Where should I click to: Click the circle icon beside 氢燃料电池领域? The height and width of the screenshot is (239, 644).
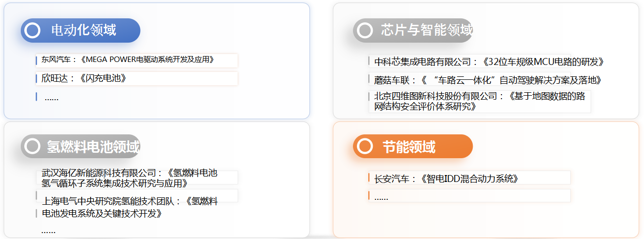32,146
